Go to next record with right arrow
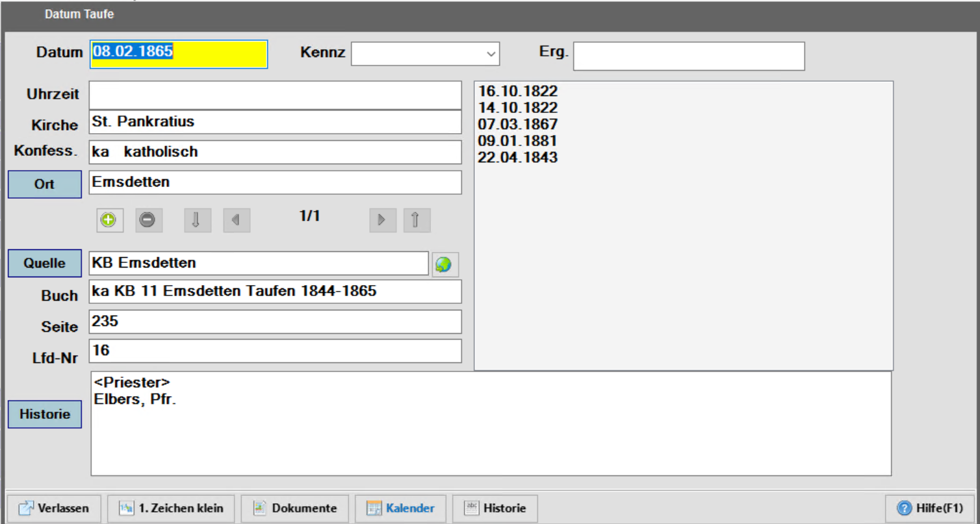Image resolution: width=980 pixels, height=524 pixels. (x=383, y=220)
